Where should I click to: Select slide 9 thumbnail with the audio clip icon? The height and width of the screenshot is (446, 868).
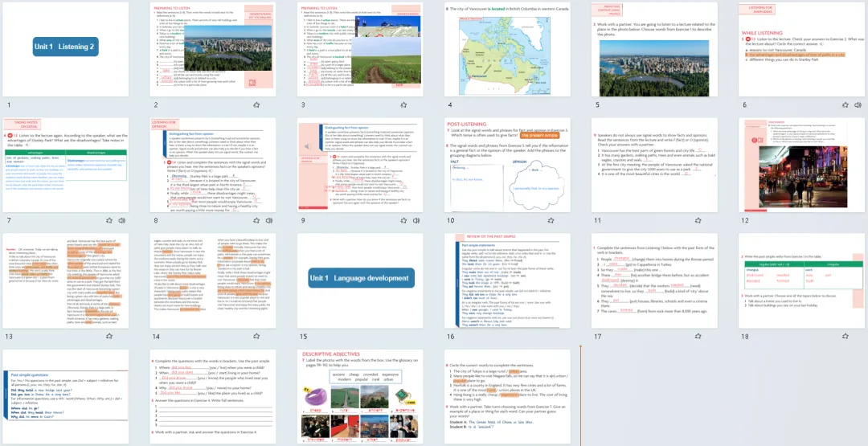tap(360, 165)
